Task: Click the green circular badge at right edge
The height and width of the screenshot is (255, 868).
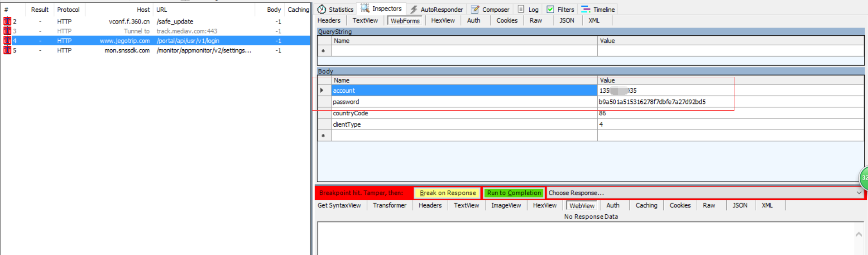Action: click(x=863, y=178)
